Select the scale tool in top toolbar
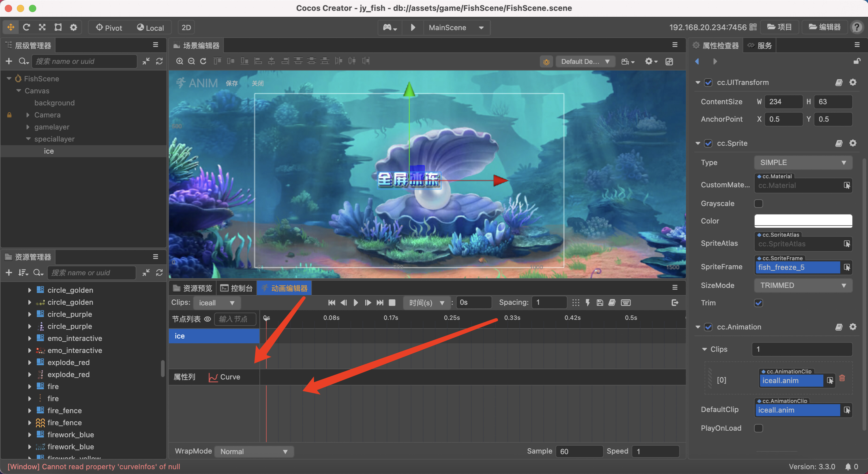 pos(42,27)
